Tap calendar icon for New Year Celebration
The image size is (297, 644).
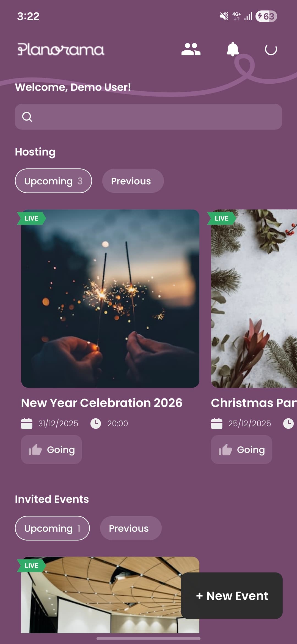(x=27, y=423)
